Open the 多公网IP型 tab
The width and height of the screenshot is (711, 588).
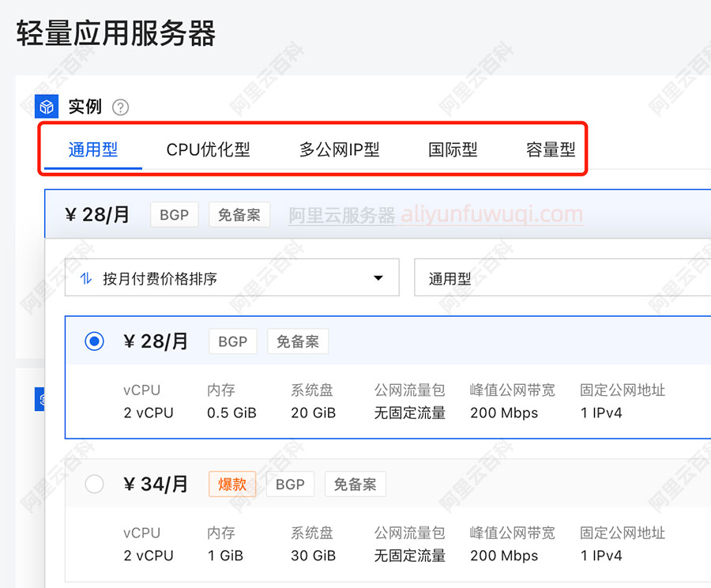pyautogui.click(x=339, y=148)
